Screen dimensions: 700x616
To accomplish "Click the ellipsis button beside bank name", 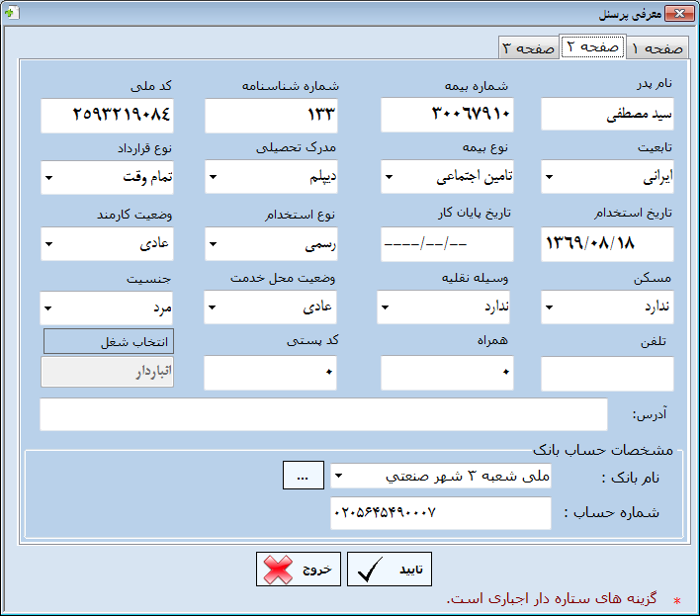I will pyautogui.click(x=303, y=476).
